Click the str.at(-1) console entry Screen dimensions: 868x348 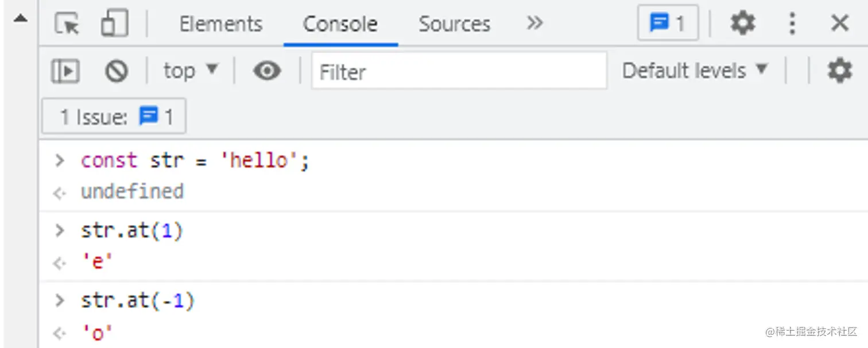point(137,301)
